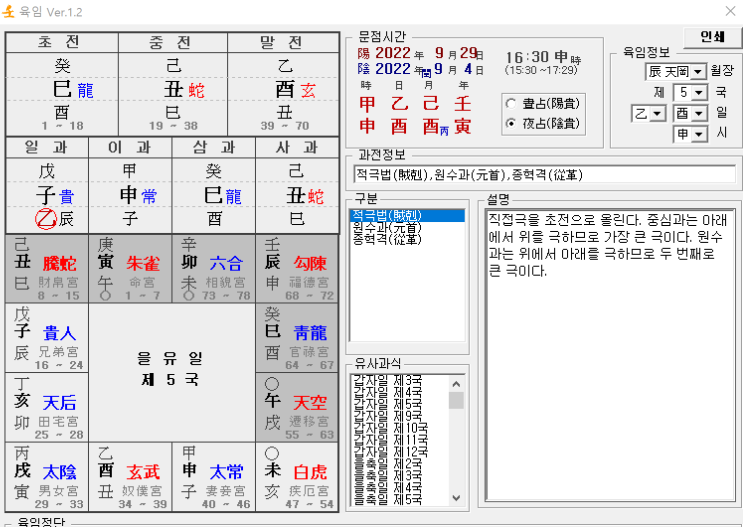Select 갑자일 제10국 in the 유사과식 list
This screenshot has width=743, height=527.
391,427
